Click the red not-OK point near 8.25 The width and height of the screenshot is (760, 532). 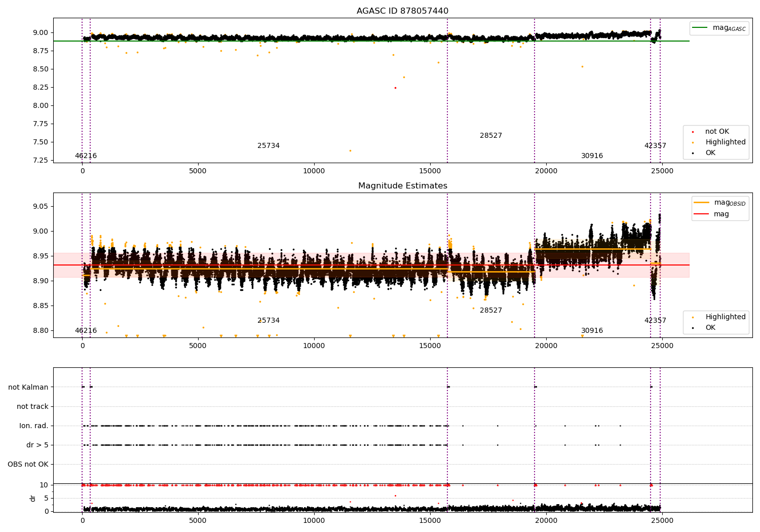[395, 88]
